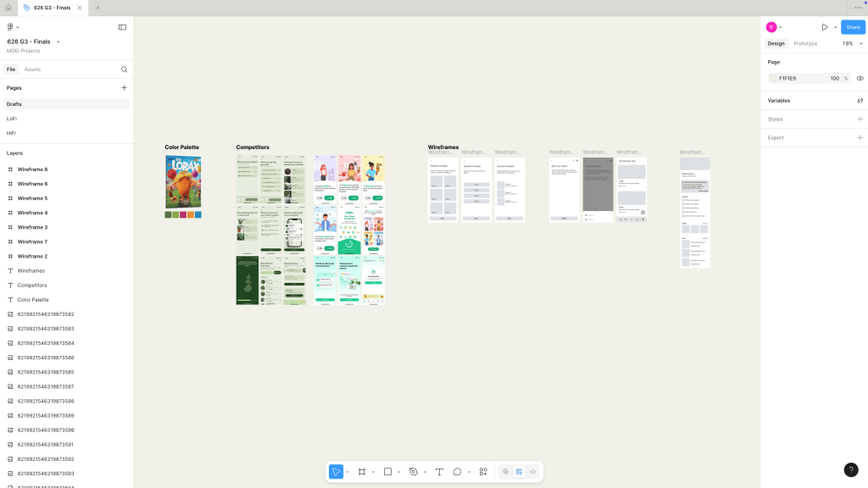Select the Frame tool
Screen dimensions: 868x488
(361, 472)
